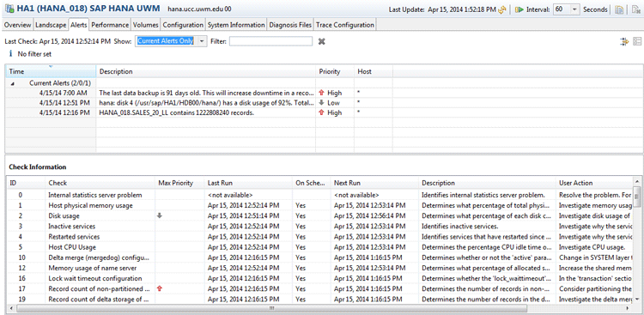Open the Trace Configuration tab
The image size is (644, 315).
click(x=345, y=25)
